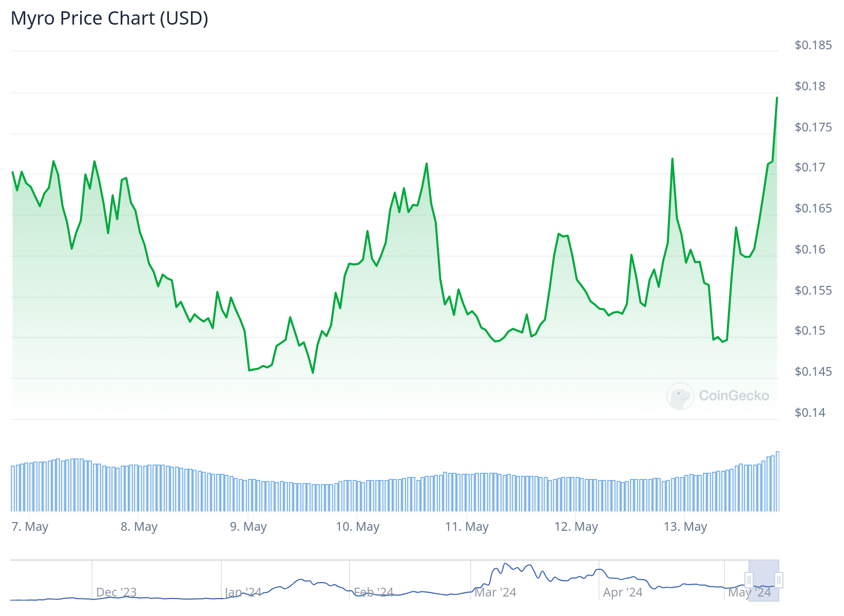
Task: Click the final price peak near $0.18
Action: click(777, 98)
